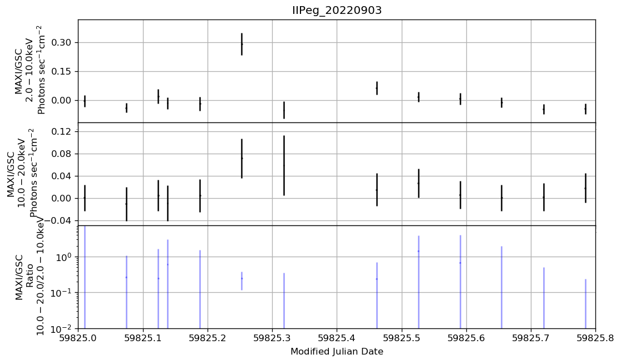Screen dimensions: 621x364
Task: Click the plot title IIPeg_20220903
Action: coord(337,11)
